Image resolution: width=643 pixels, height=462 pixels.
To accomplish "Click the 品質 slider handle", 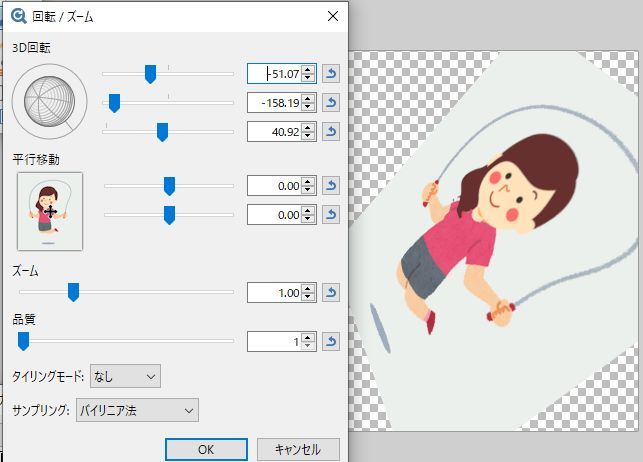I will click(x=23, y=341).
